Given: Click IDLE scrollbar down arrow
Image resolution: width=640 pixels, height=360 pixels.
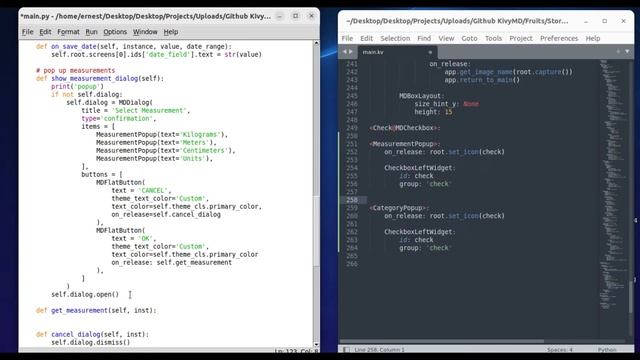Looking at the screenshot, I should pyautogui.click(x=316, y=345).
